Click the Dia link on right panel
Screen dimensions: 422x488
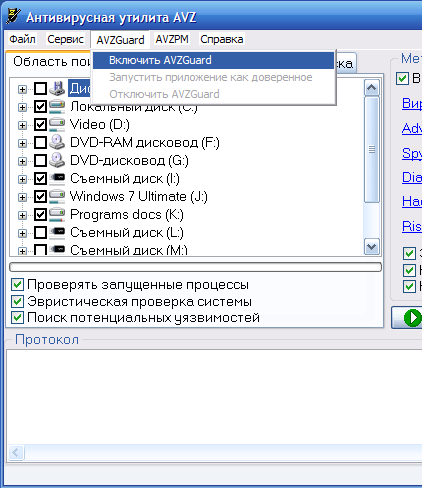(412, 177)
